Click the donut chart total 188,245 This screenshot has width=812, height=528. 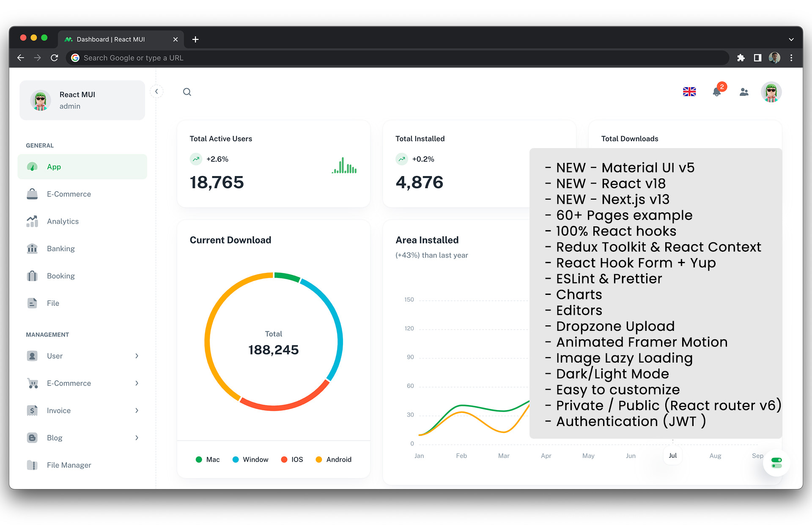pos(274,350)
